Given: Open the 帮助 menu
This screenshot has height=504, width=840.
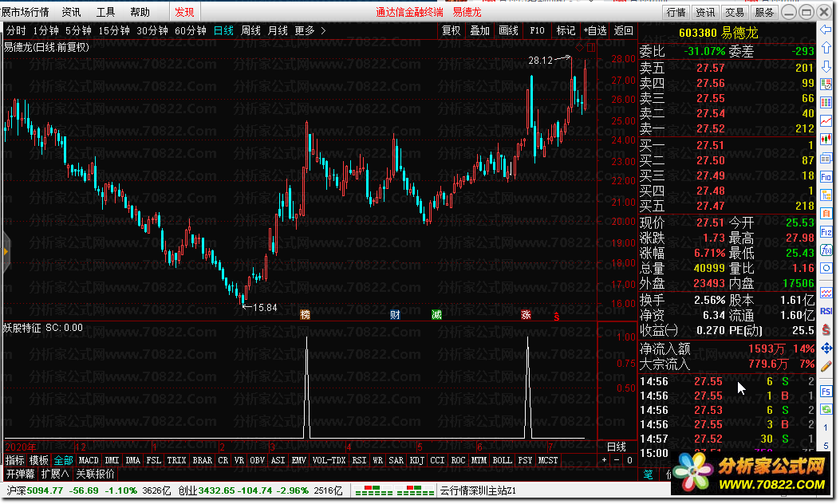Looking at the screenshot, I should (x=140, y=12).
